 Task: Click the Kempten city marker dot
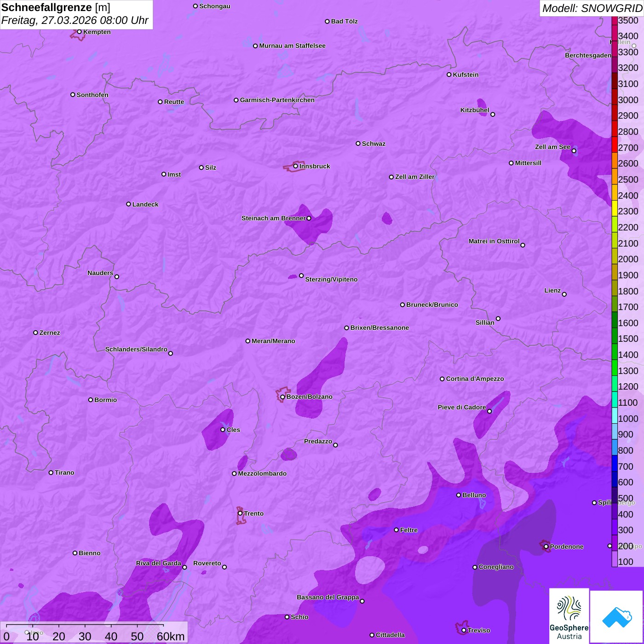tap(79, 32)
